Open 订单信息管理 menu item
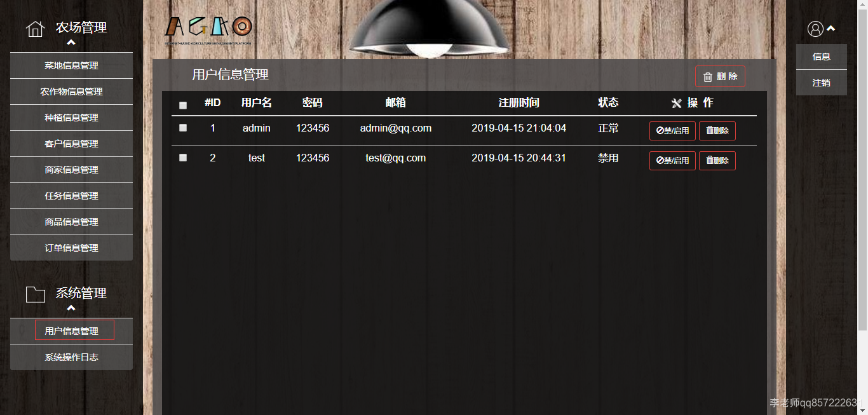Screen dimensions: 868x415 [x=71, y=248]
